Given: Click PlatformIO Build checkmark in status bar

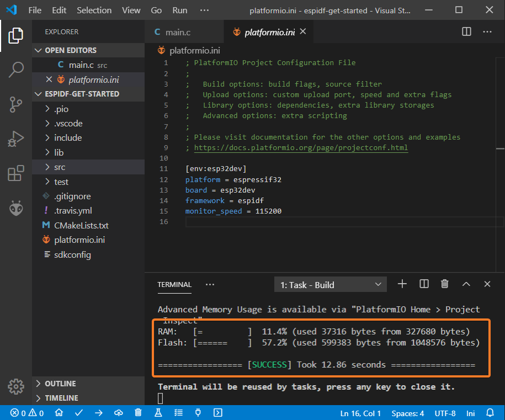Looking at the screenshot, I should pos(79,413).
